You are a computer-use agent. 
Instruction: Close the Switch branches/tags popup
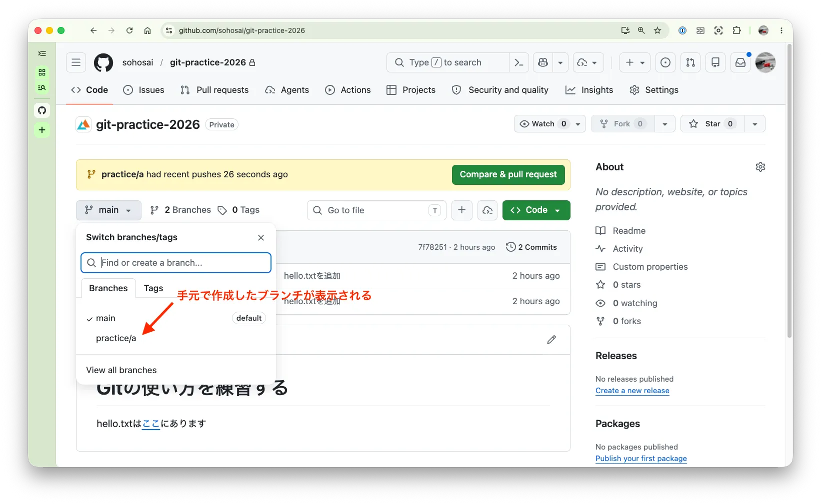click(261, 238)
